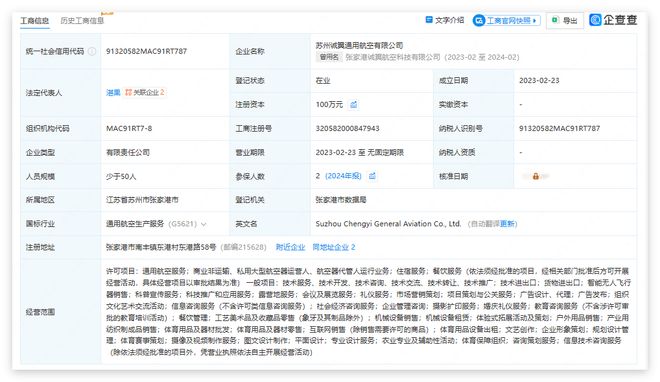Click the info icon beside 统一社会信用代码

[92, 51]
